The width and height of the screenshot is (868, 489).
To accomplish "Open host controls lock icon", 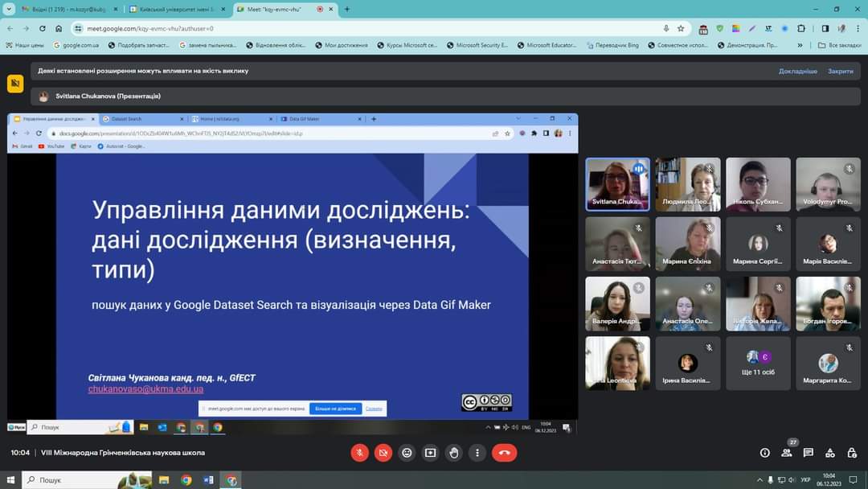I will [852, 453].
